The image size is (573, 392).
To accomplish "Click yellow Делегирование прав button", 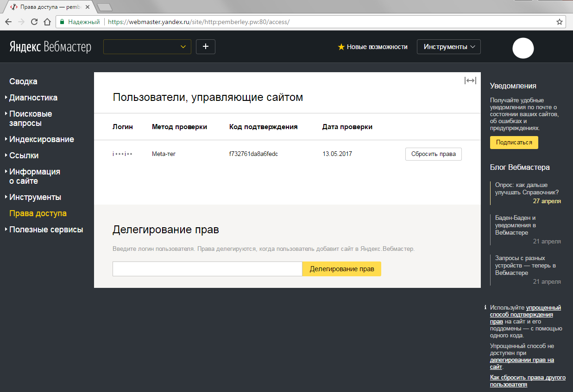I will click(x=342, y=269).
